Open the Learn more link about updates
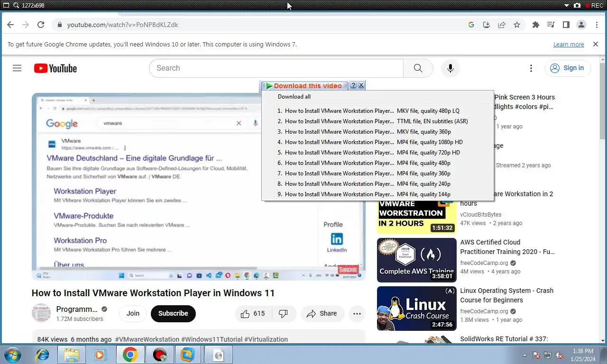 [569, 44]
